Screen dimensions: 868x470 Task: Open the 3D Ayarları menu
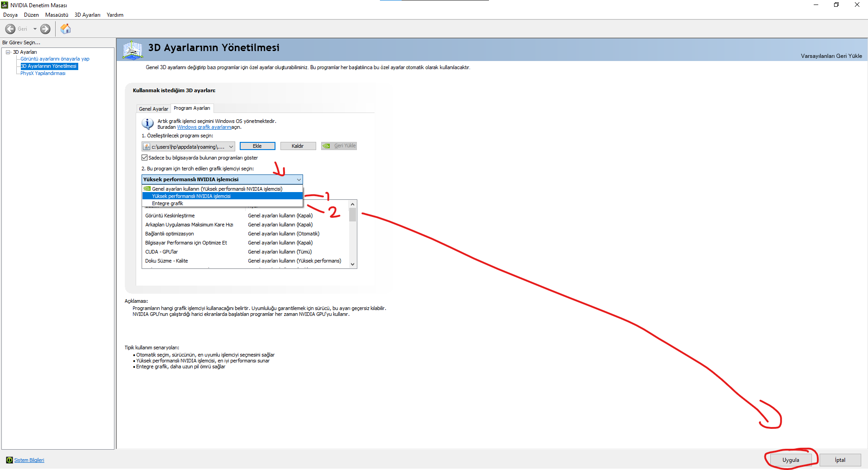[x=87, y=15]
